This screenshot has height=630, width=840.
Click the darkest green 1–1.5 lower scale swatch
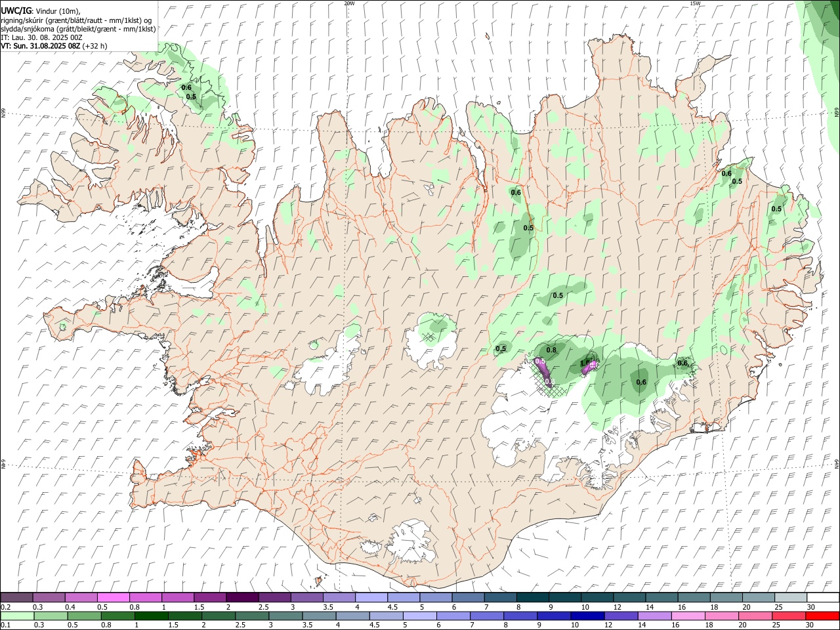coord(151,616)
